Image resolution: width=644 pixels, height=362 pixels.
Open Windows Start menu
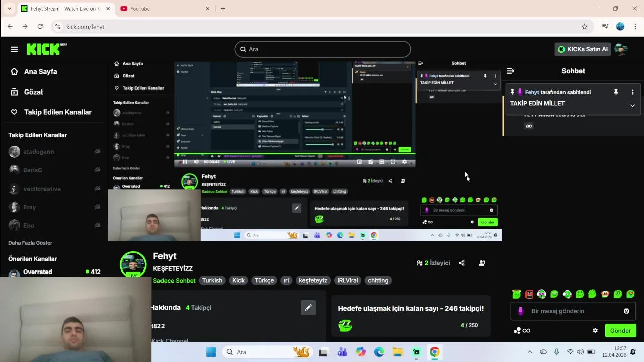(x=211, y=352)
